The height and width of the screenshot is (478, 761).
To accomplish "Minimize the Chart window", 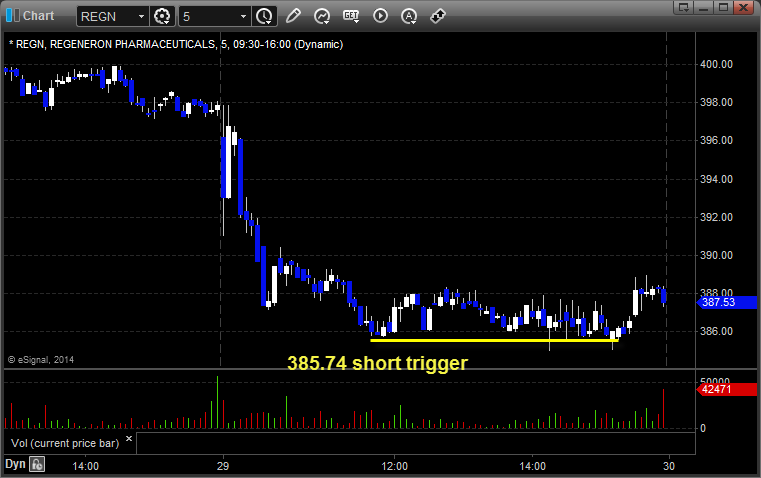I will pyautogui.click(x=704, y=7).
